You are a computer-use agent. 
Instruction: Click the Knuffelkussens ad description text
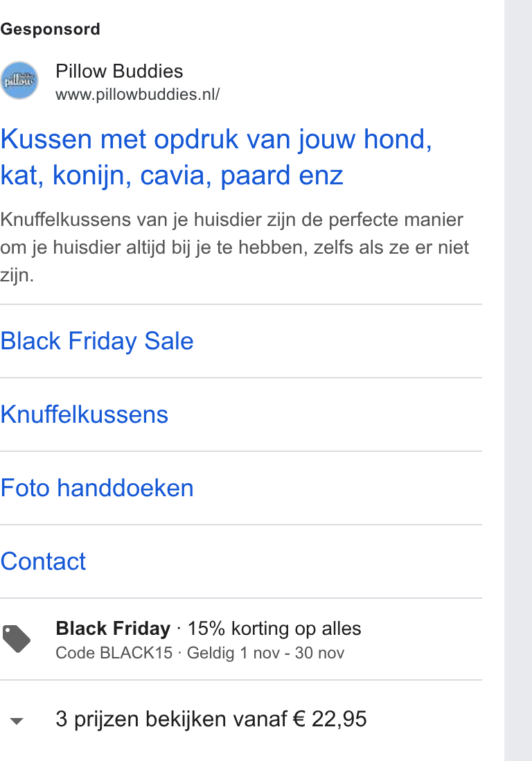point(235,247)
